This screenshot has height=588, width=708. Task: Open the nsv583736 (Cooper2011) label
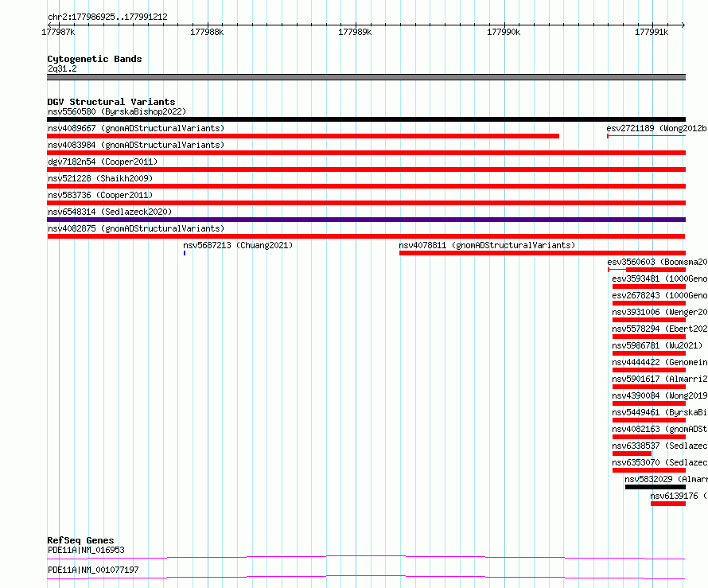click(x=100, y=195)
